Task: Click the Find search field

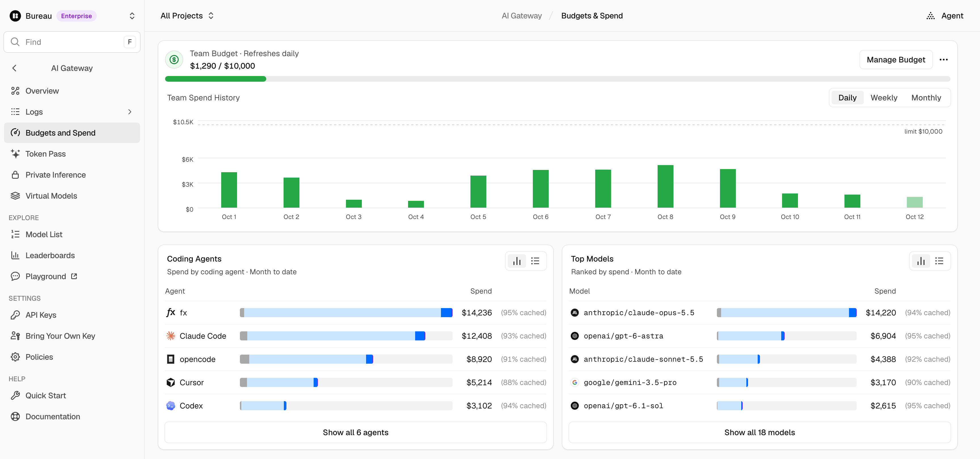Action: 72,42
